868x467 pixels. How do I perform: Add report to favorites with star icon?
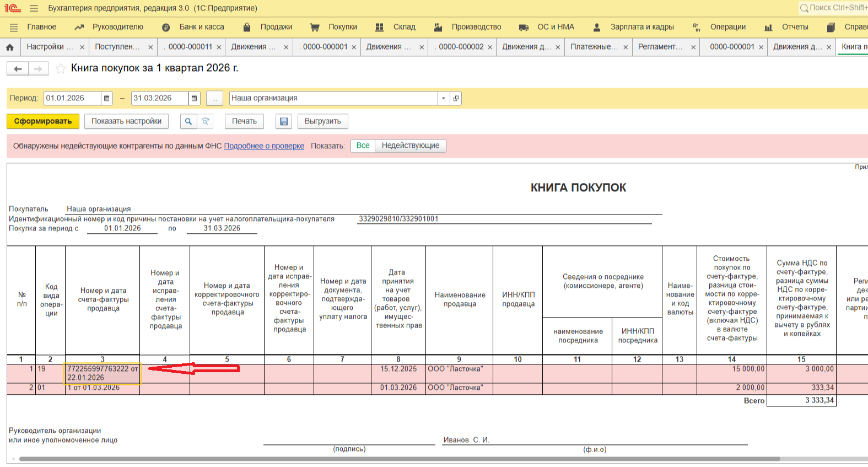tap(61, 68)
